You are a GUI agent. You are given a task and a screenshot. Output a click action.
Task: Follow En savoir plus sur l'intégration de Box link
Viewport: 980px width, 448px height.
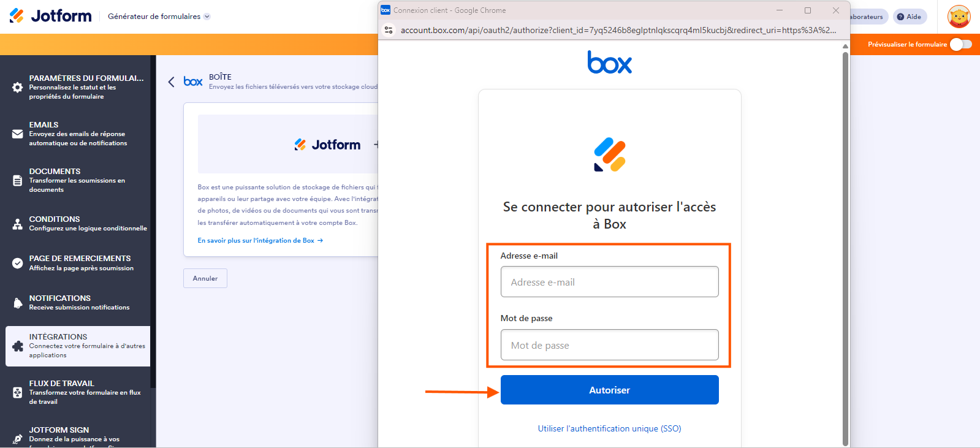coord(260,240)
